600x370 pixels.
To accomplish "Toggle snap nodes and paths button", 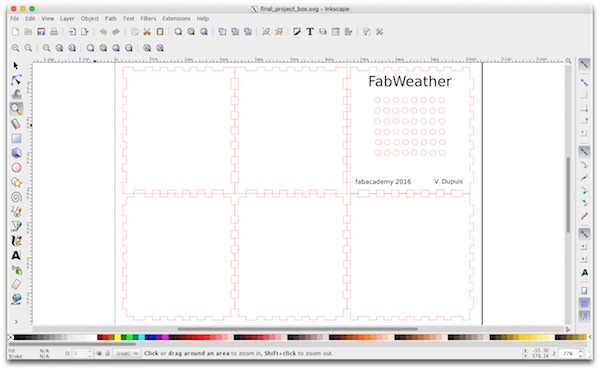I will coord(584,152).
